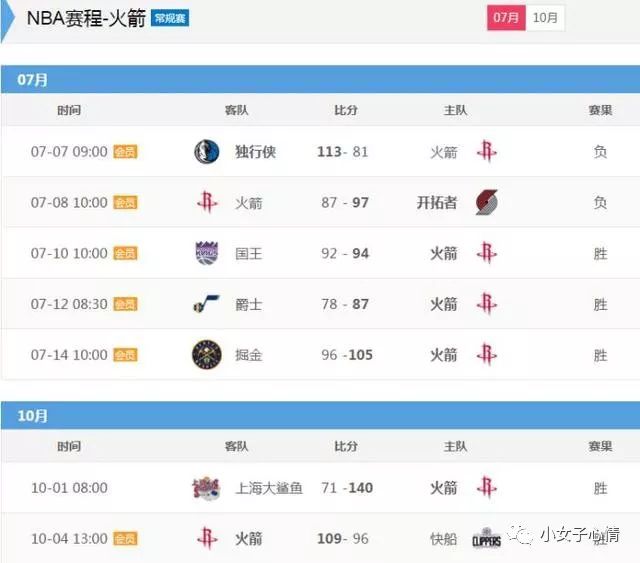This screenshot has width=640, height=563.
Task: Switch to the 10月 tab
Action: (545, 18)
